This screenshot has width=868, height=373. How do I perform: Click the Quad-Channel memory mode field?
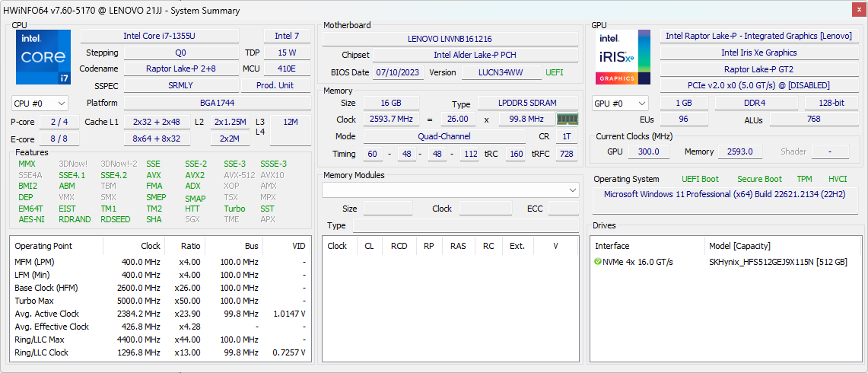[x=444, y=136]
